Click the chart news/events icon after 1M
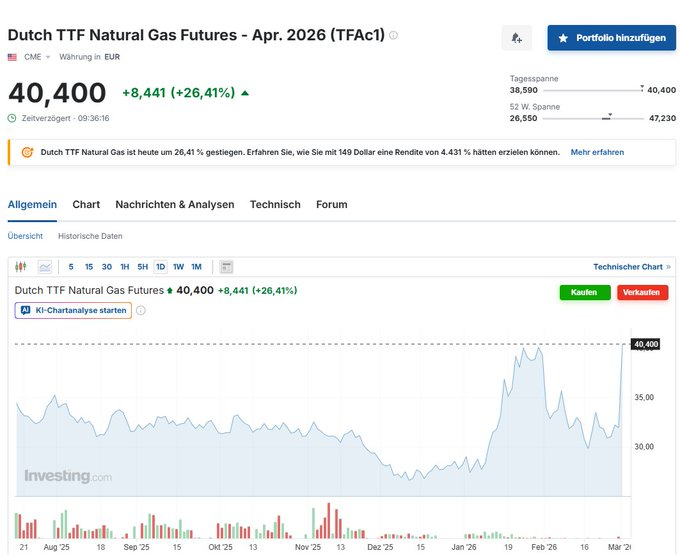The image size is (680, 555). pos(226,267)
